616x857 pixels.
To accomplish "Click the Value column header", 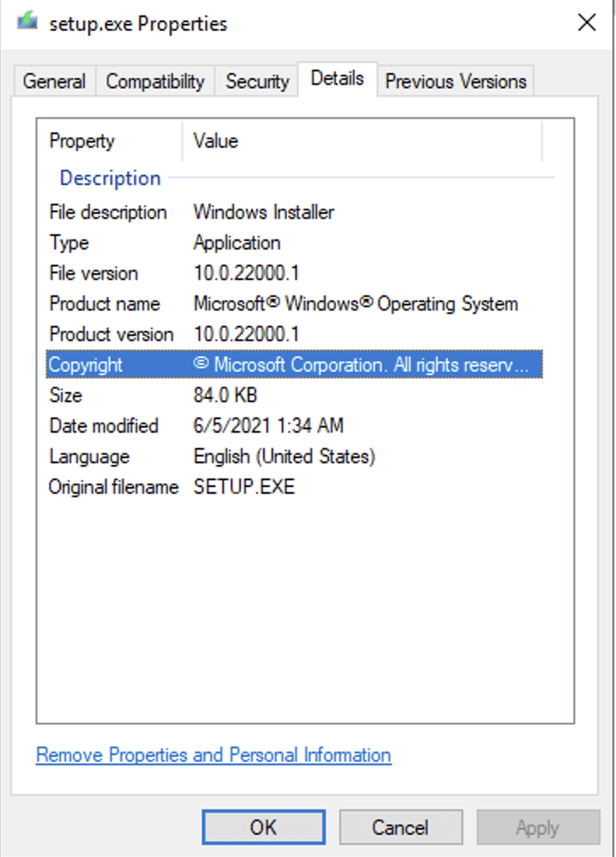I will click(216, 141).
